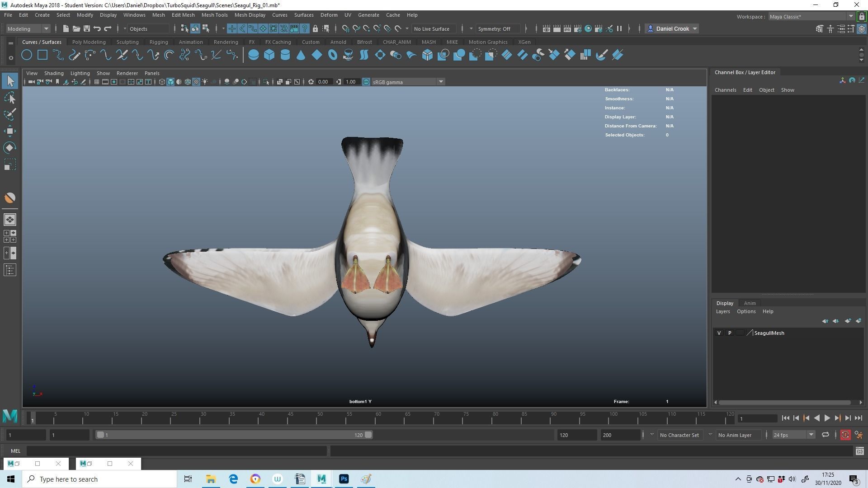Click the Redo arrow icon

point(108,28)
